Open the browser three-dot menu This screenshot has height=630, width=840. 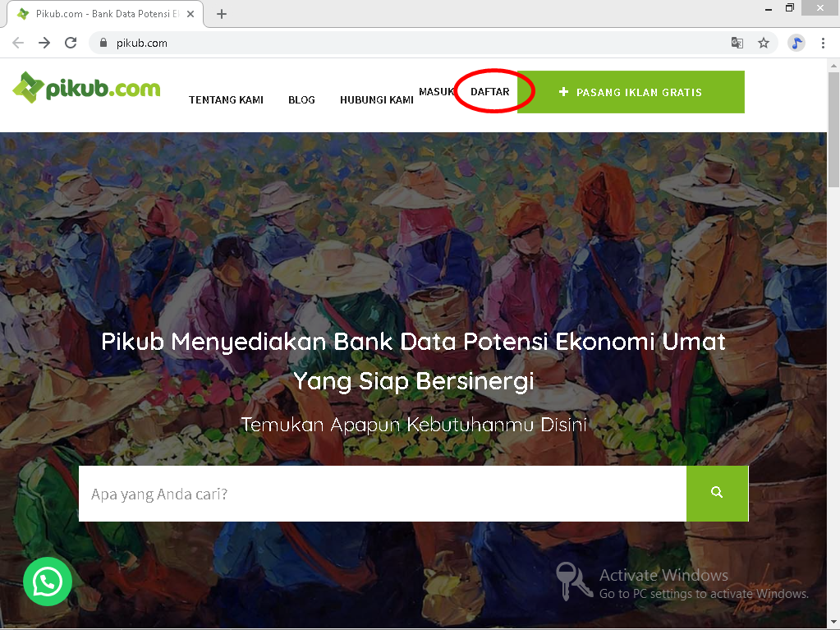click(x=824, y=43)
